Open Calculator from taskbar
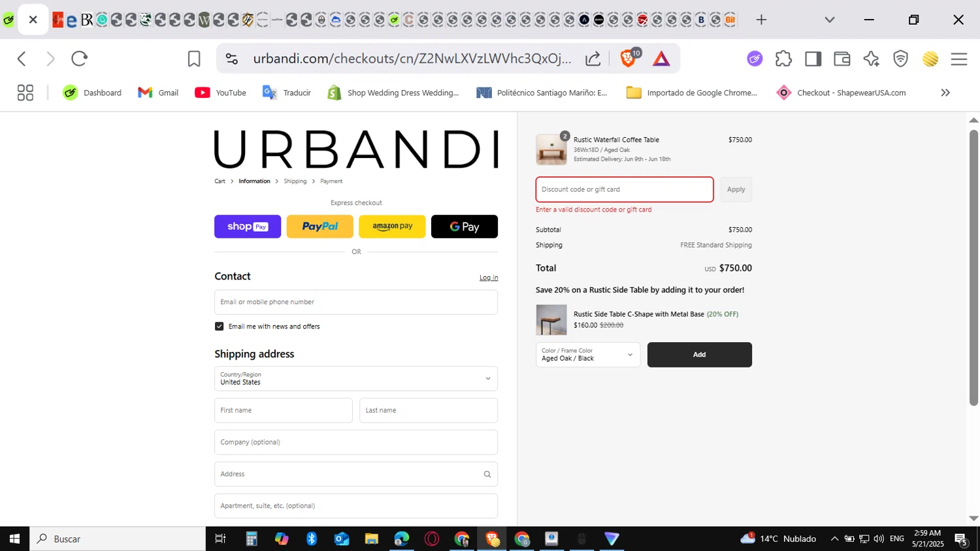This screenshot has height=551, width=980. pyautogui.click(x=252, y=539)
